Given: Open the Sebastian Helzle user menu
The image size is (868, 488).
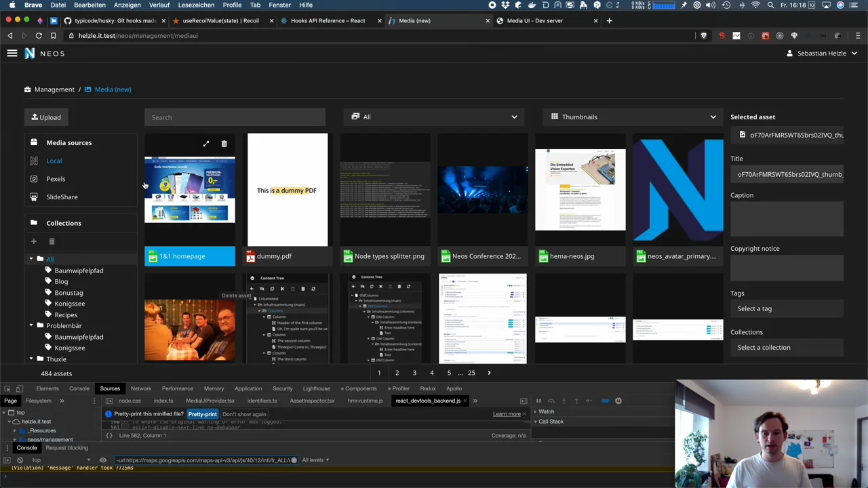Looking at the screenshot, I should tap(821, 53).
